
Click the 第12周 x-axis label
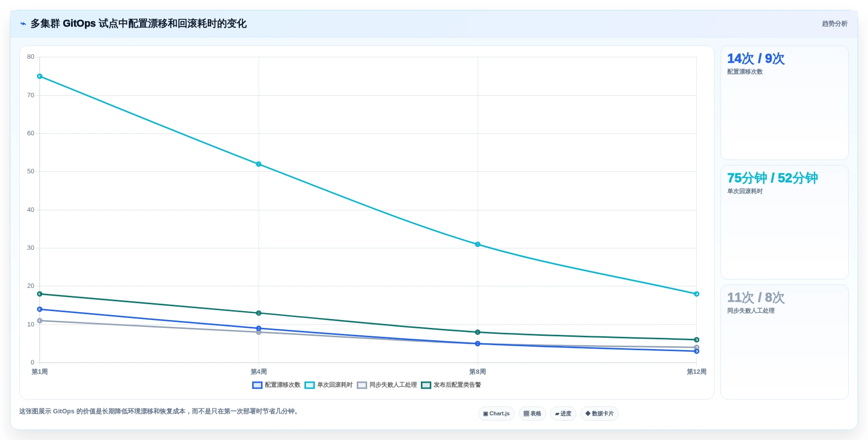[x=696, y=372]
